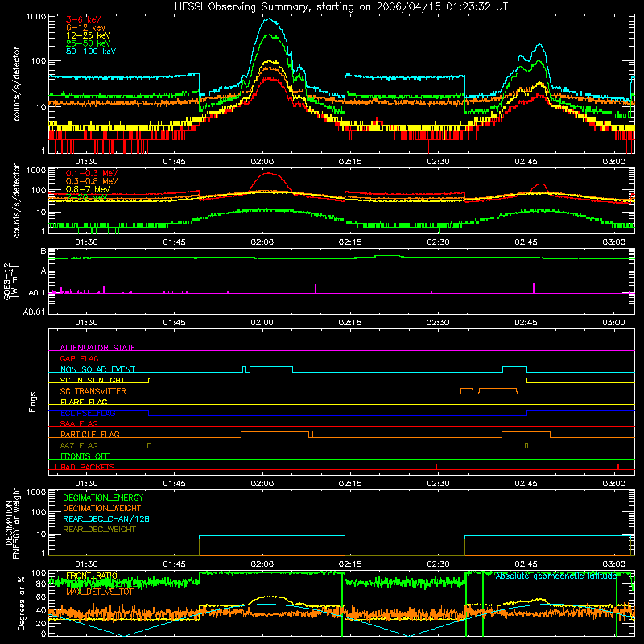Click the 0.3-0.8 MeV legend label

[x=92, y=181]
